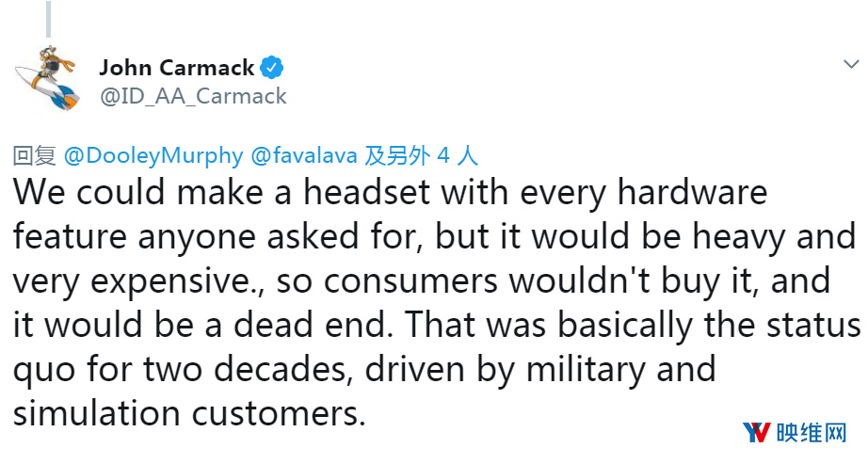Open the @favalava mention
This screenshot has width=868, height=464.
tap(304, 155)
